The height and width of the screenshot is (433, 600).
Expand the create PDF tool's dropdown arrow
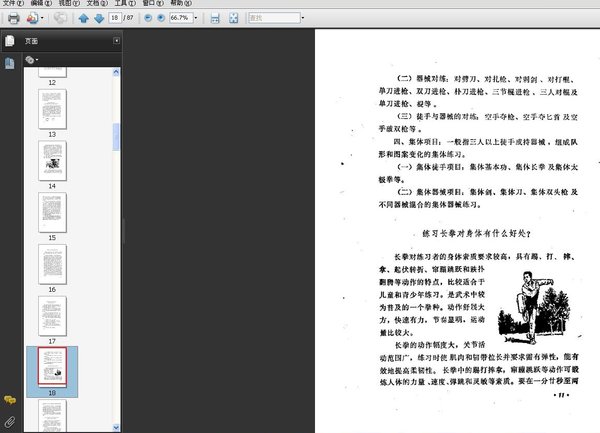click(x=42, y=18)
